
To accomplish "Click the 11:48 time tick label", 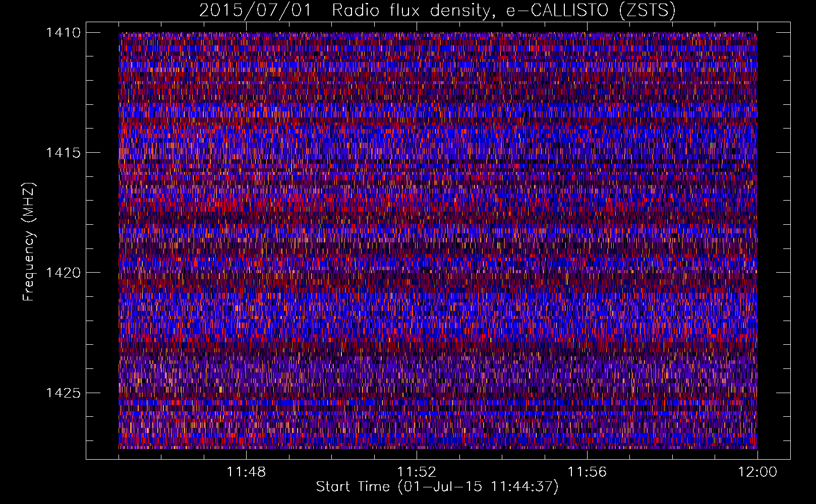I will (246, 472).
